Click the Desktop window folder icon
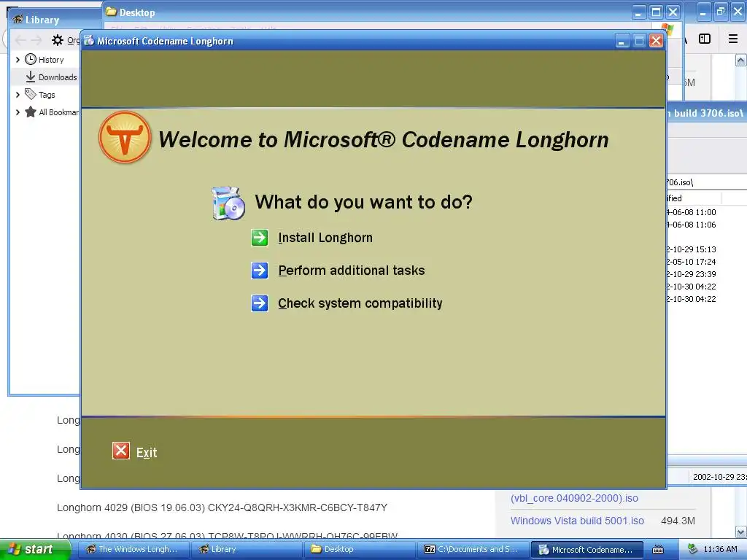Screen dimensions: 747x560 coord(111,12)
